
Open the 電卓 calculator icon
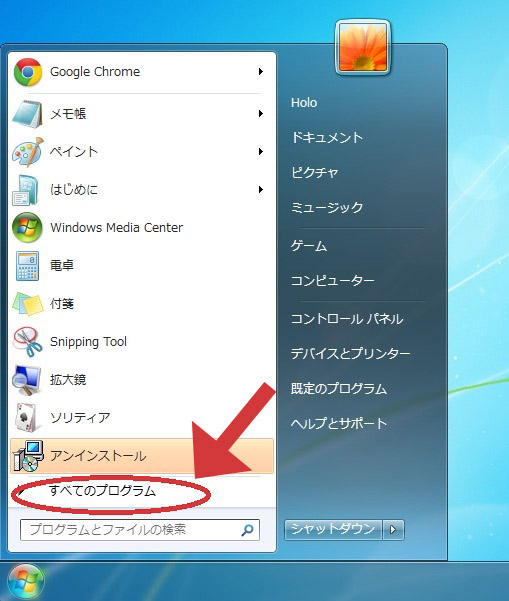coord(27,266)
